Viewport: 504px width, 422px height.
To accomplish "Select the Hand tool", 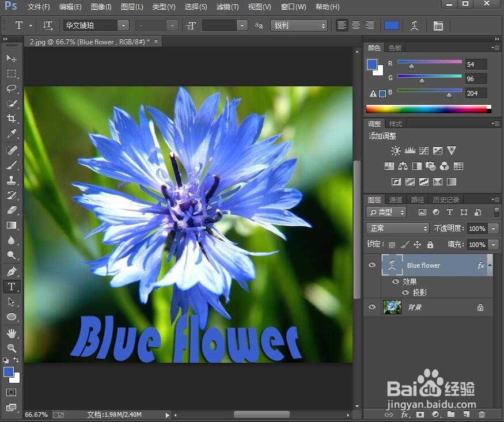I will tap(12, 333).
